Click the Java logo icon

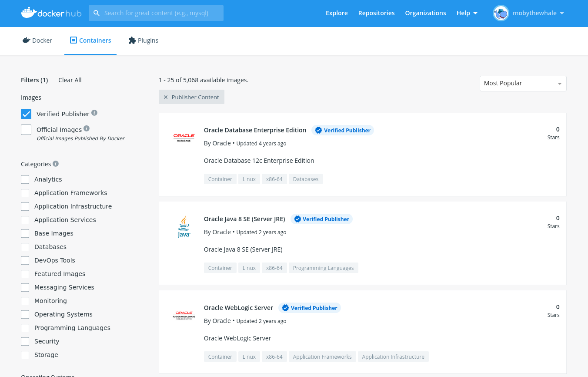click(184, 226)
